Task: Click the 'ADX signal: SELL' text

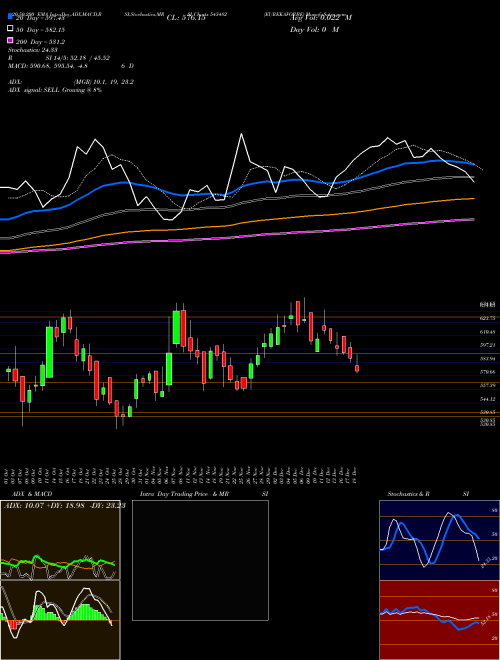Action: point(55,90)
